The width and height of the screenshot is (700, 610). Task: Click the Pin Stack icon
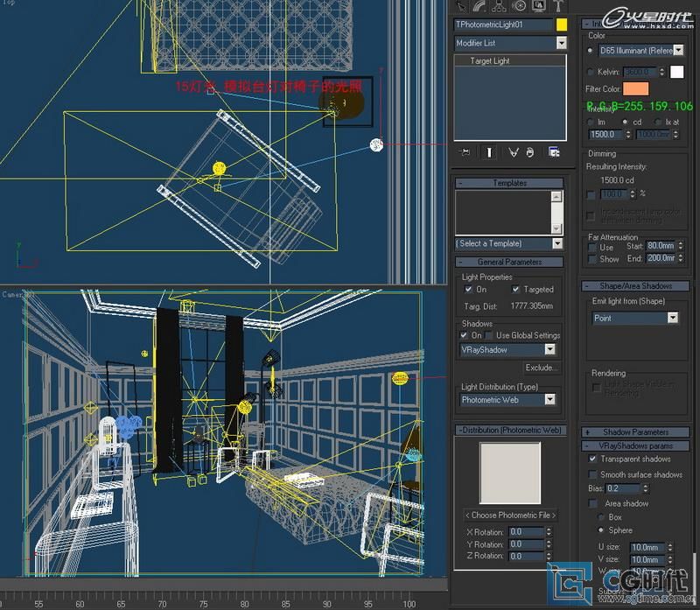pos(465,152)
